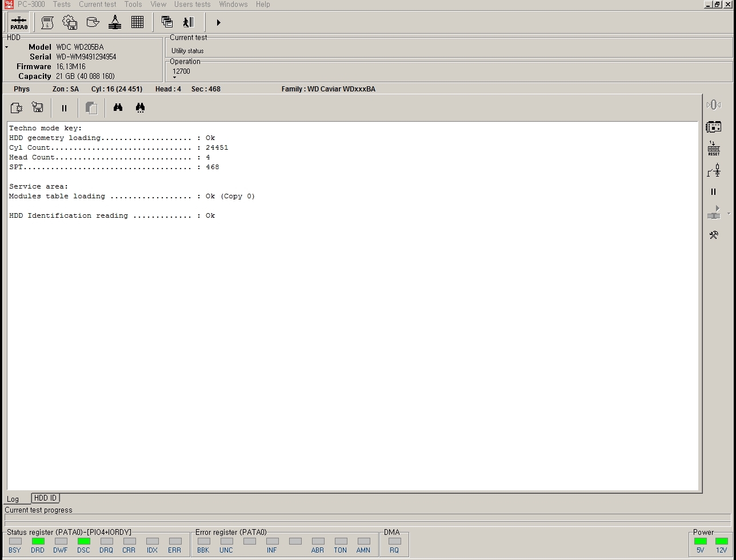Click the BSY status register indicator
Image resolution: width=736 pixels, height=560 pixels.
[x=15, y=541]
